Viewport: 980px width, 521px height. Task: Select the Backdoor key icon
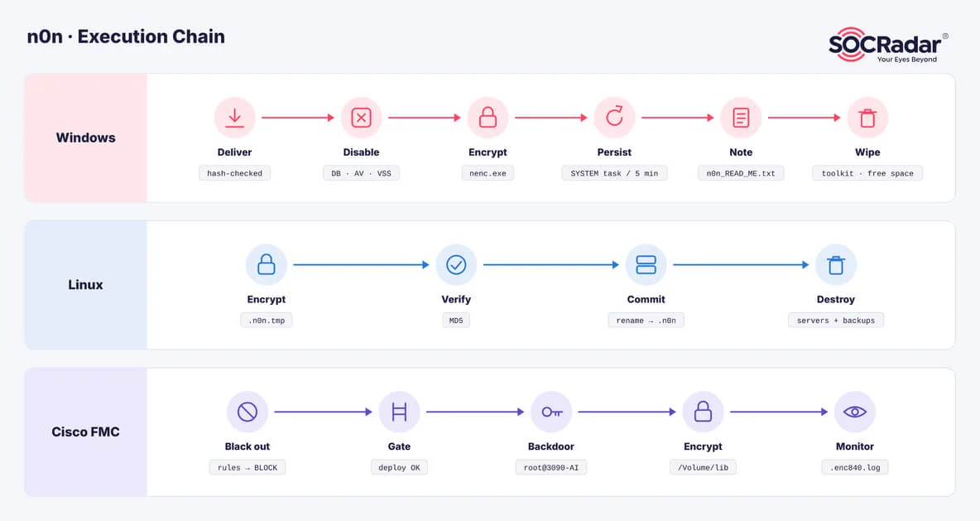click(x=551, y=412)
